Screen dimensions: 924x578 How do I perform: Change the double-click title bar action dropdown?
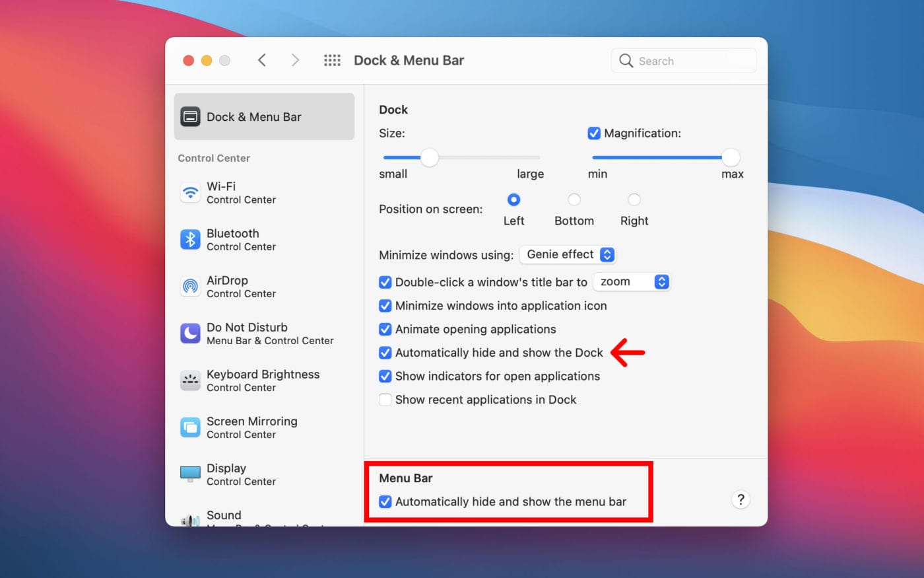point(632,281)
